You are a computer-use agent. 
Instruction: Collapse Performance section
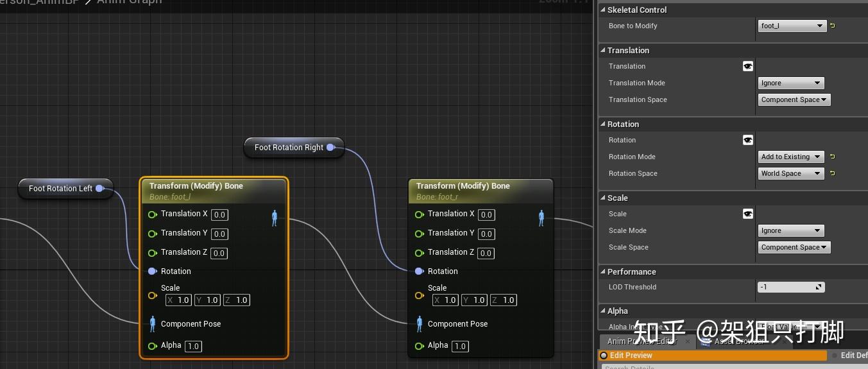pos(603,271)
